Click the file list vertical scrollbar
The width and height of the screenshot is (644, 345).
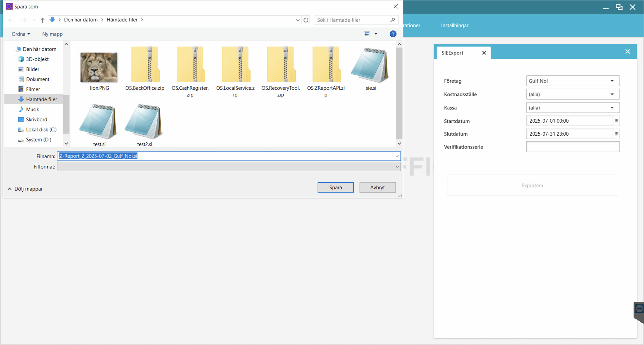tap(399, 93)
